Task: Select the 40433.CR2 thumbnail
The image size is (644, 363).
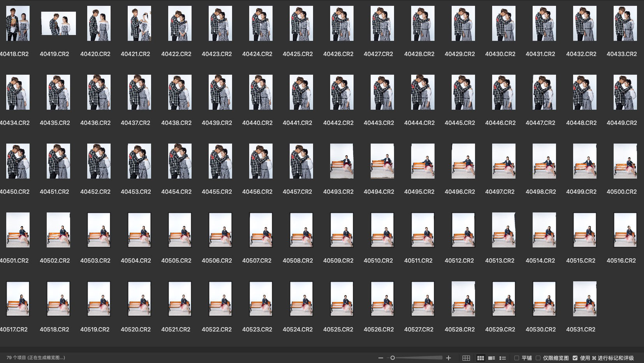Action: 625,23
